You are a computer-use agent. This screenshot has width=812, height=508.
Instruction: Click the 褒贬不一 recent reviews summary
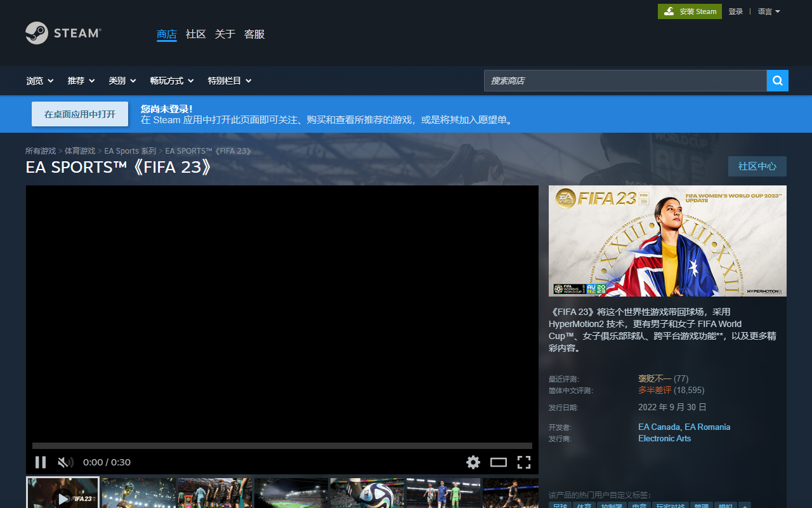655,378
